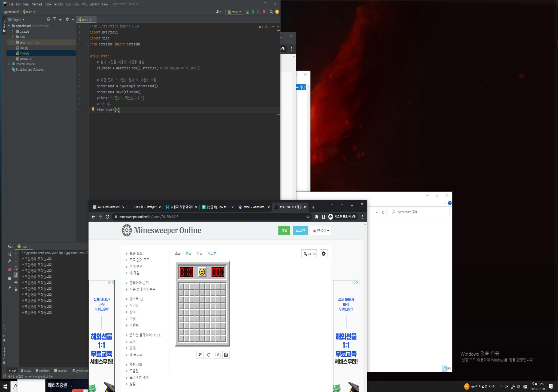Open Project panel gear options

(x=67, y=19)
